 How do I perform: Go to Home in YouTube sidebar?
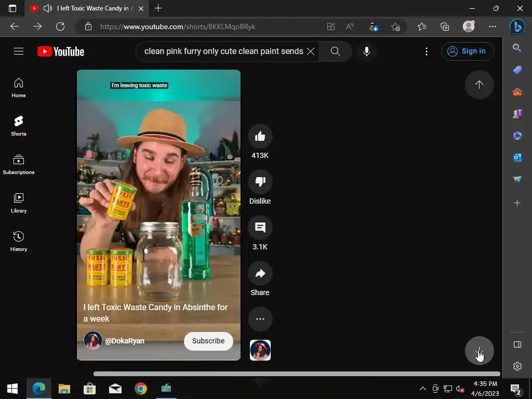click(19, 88)
